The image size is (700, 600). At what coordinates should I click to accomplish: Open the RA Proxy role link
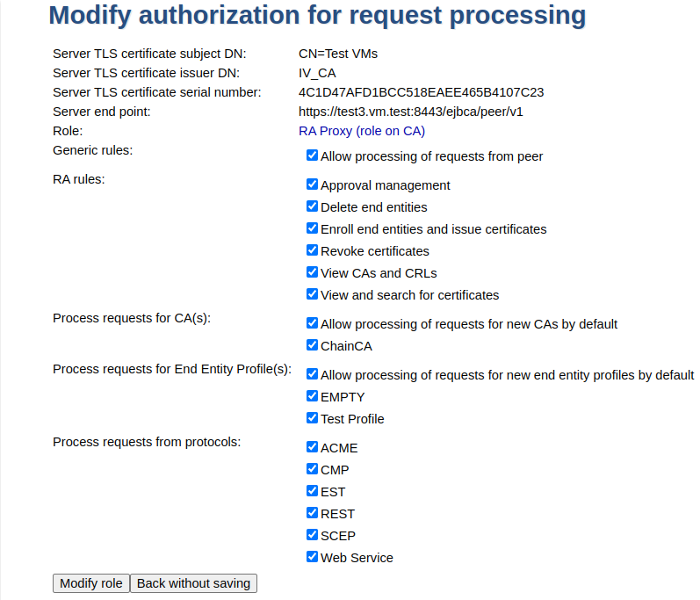tap(362, 131)
